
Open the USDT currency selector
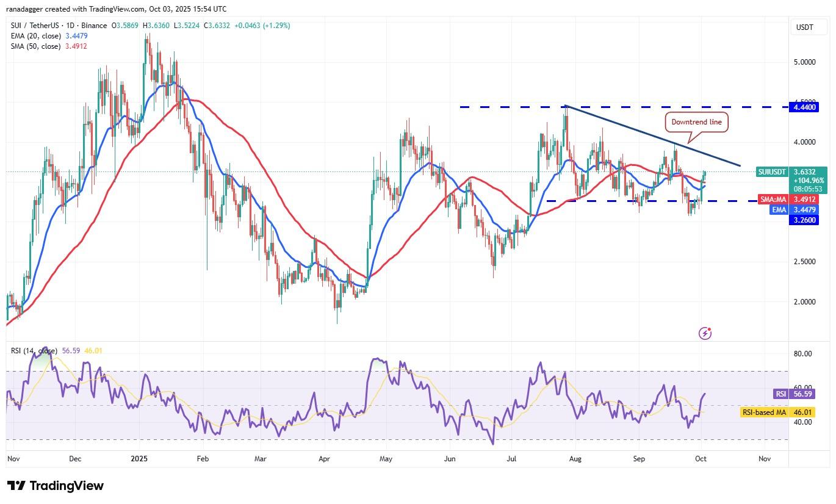coord(804,27)
